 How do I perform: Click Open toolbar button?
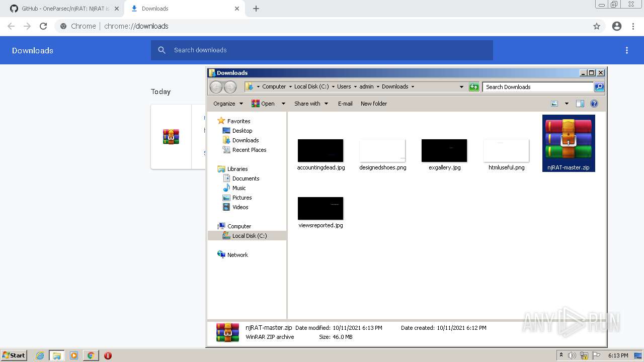[x=264, y=104]
